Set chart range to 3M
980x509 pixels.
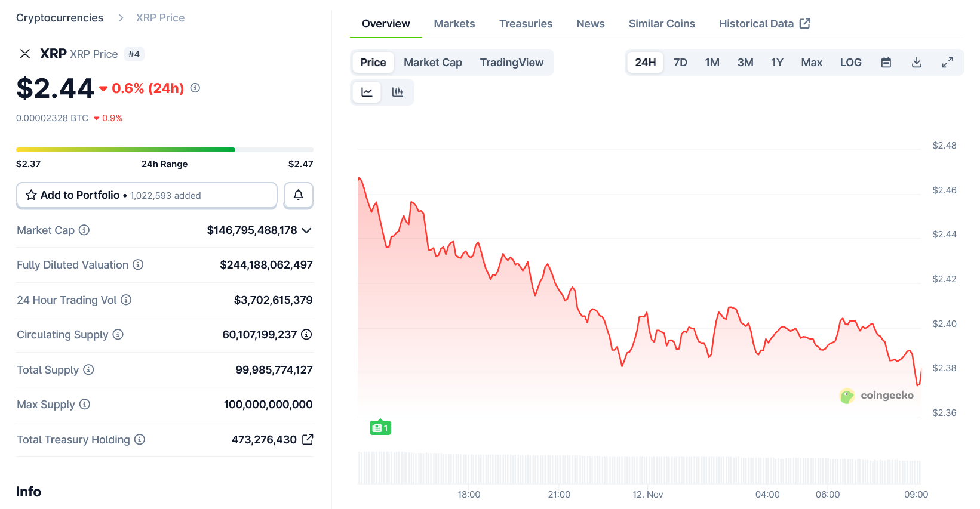tap(745, 62)
